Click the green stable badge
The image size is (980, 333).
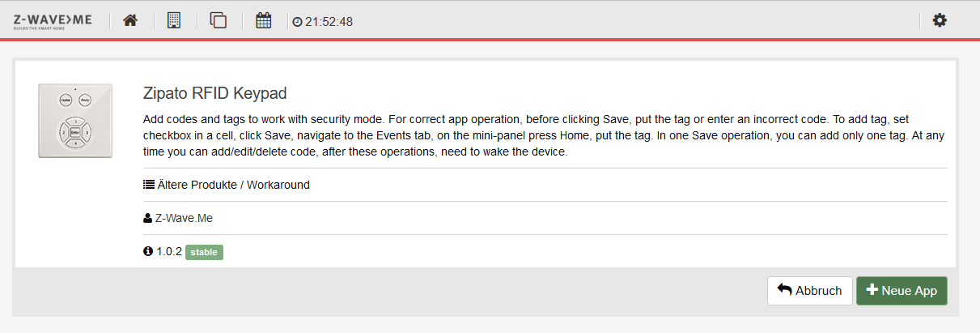pos(204,252)
